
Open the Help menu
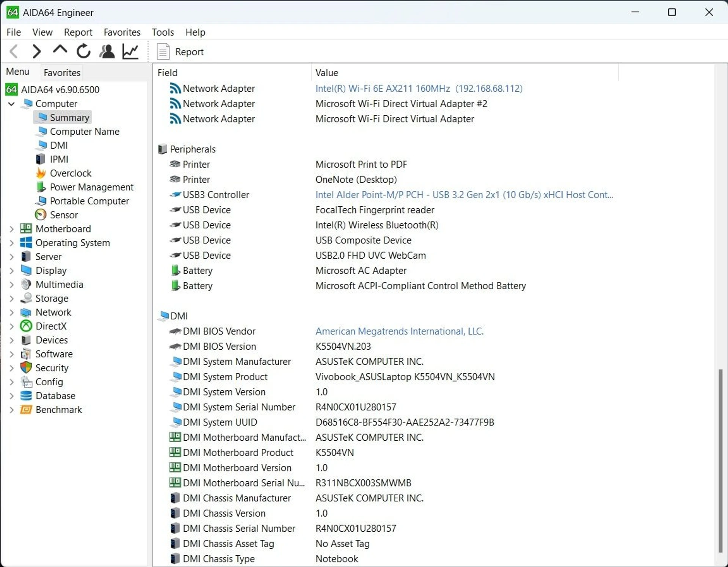point(195,32)
